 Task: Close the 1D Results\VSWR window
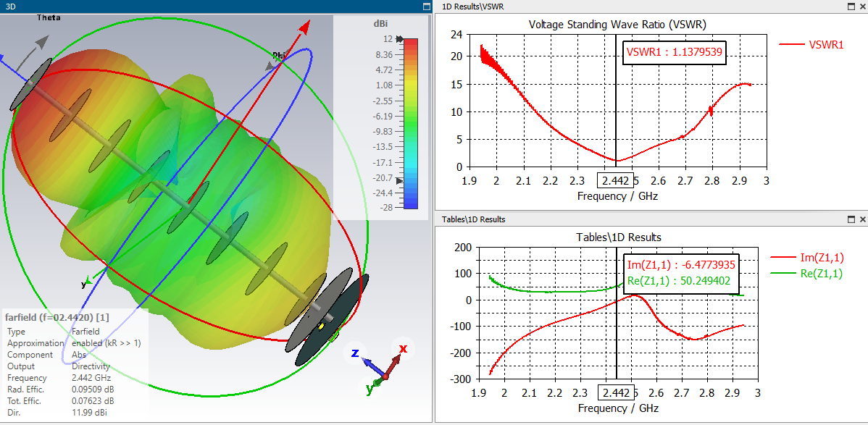tap(862, 7)
